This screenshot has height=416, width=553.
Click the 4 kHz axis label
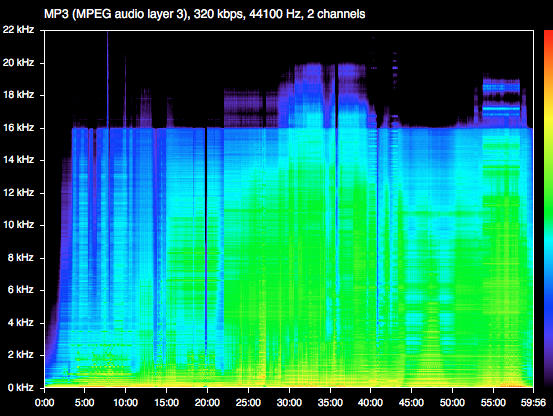pyautogui.click(x=20, y=323)
